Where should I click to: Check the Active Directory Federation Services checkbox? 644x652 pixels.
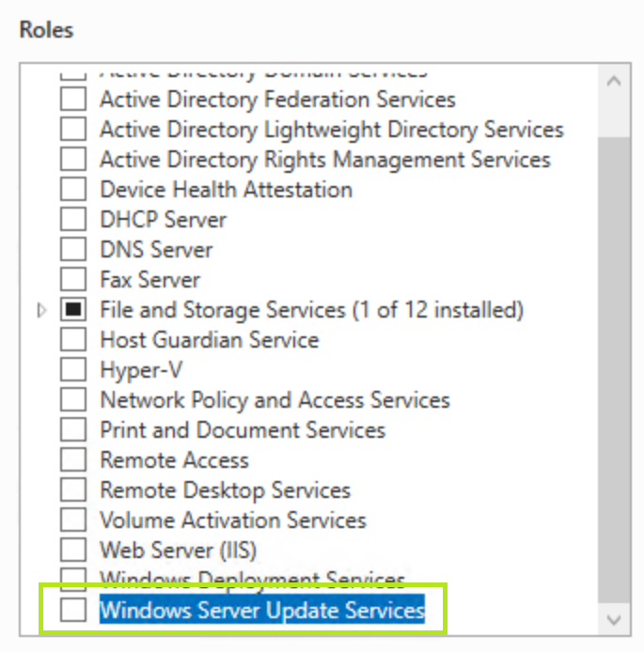click(x=73, y=100)
